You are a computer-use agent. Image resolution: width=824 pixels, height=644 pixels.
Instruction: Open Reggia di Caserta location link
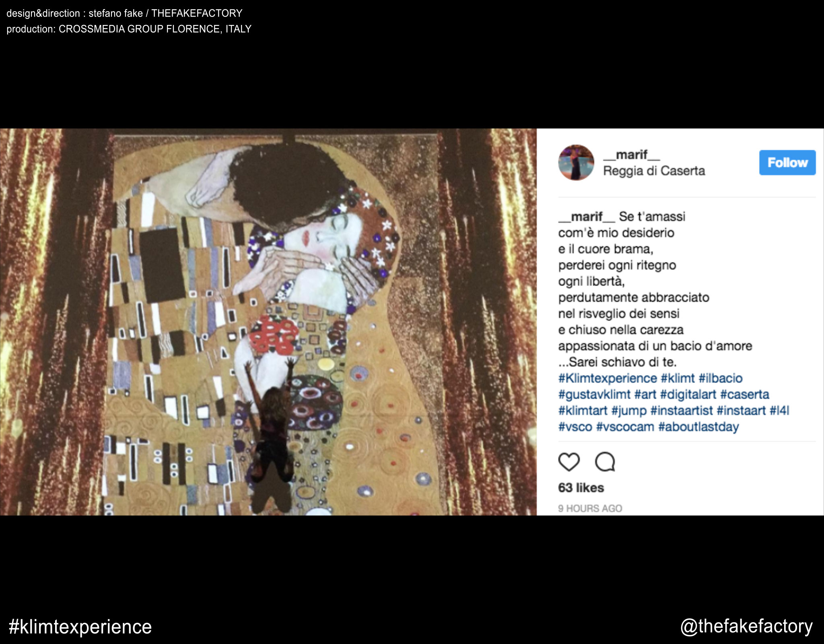[654, 171]
